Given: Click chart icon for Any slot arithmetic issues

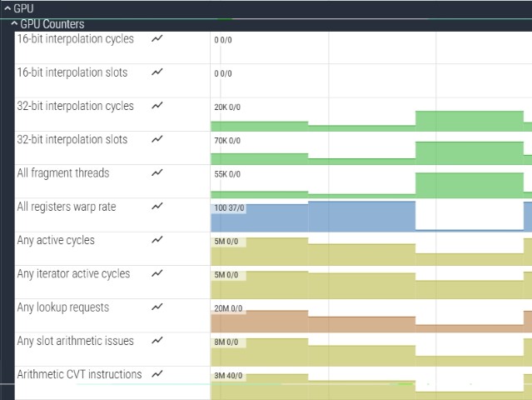Looking at the screenshot, I should (x=157, y=341).
